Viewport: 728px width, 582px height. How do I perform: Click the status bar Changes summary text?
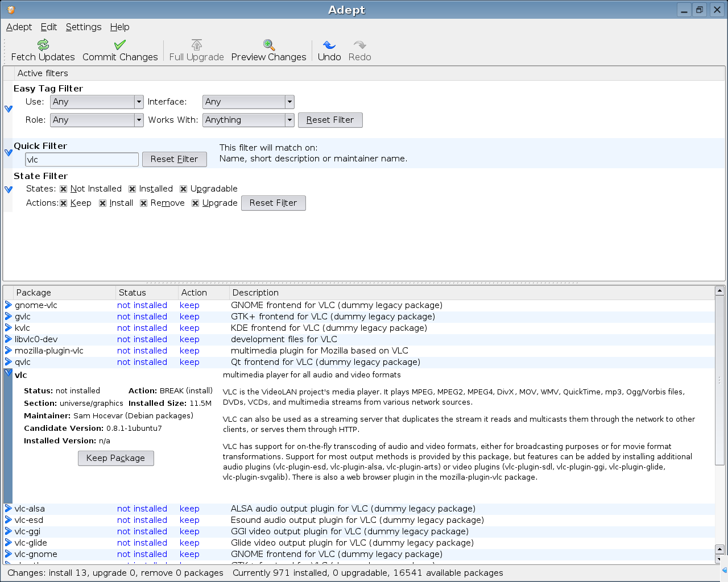[x=115, y=573]
